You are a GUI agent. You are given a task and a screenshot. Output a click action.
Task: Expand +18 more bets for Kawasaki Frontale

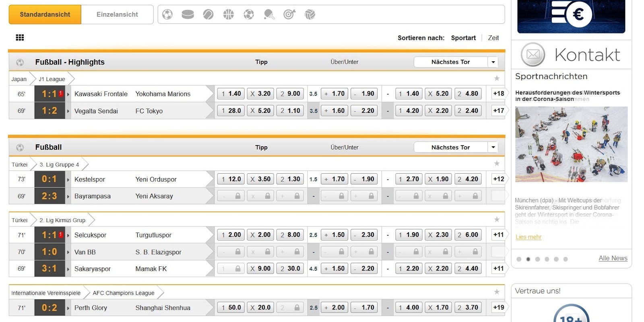coord(498,93)
